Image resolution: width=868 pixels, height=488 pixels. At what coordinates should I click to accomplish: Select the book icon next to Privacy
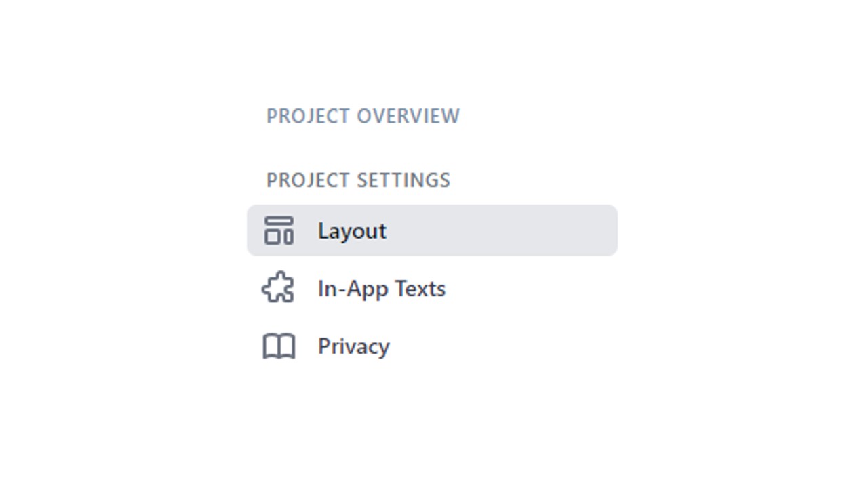pos(279,346)
